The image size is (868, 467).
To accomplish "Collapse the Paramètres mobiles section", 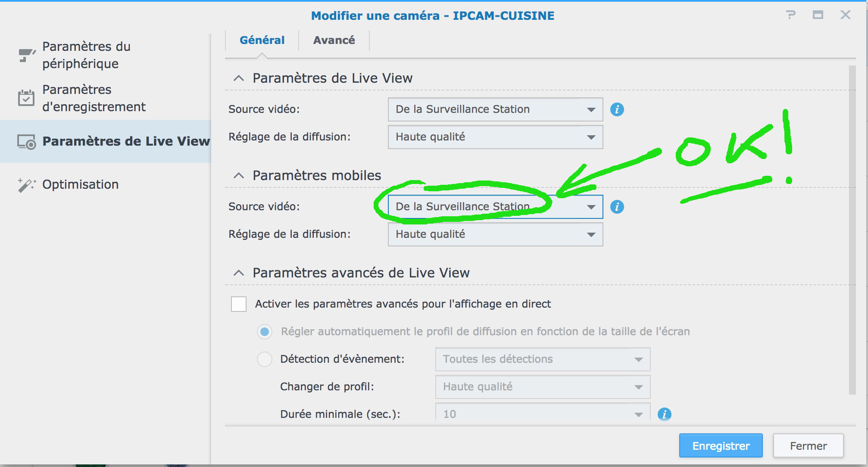I will (238, 176).
